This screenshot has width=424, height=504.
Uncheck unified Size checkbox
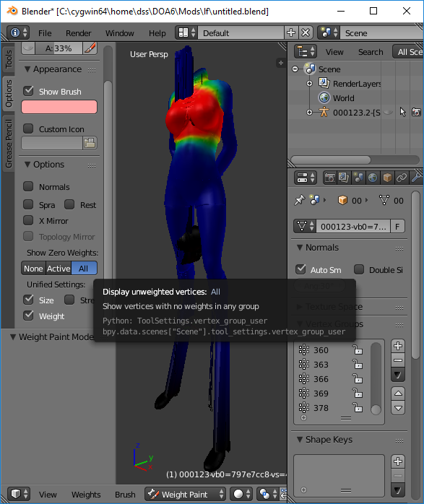(x=29, y=300)
